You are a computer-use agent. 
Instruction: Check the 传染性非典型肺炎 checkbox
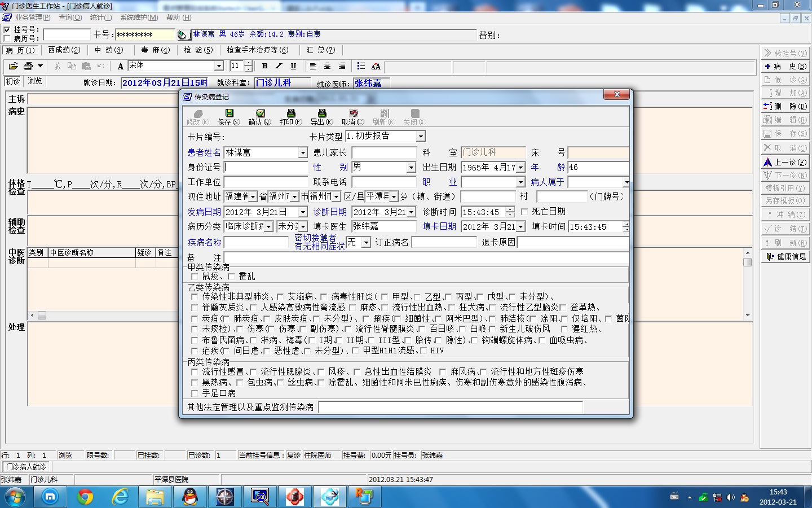click(195, 296)
